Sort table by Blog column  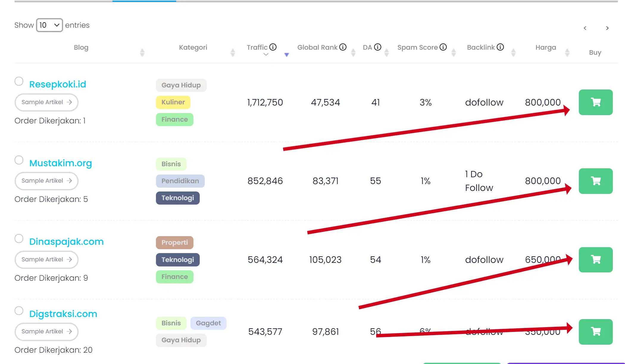142,53
